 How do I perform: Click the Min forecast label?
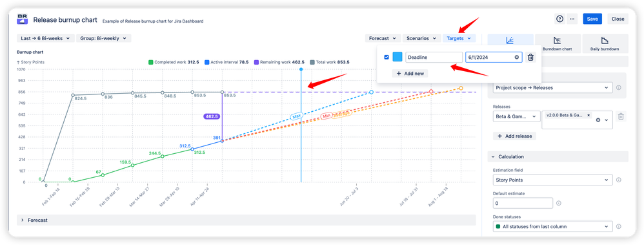pyautogui.click(x=327, y=116)
